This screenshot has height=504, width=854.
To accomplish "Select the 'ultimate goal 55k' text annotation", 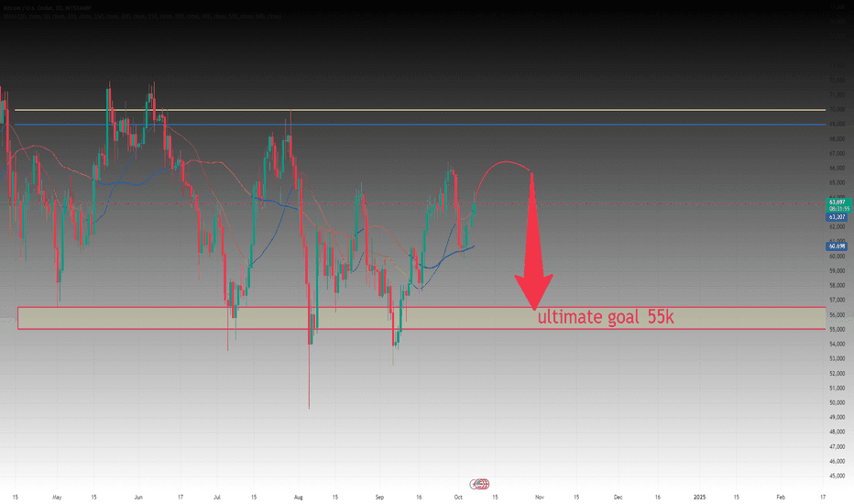I will [x=606, y=317].
